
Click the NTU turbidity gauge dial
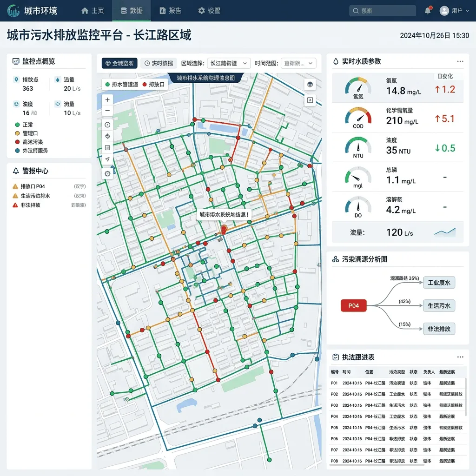click(x=358, y=145)
